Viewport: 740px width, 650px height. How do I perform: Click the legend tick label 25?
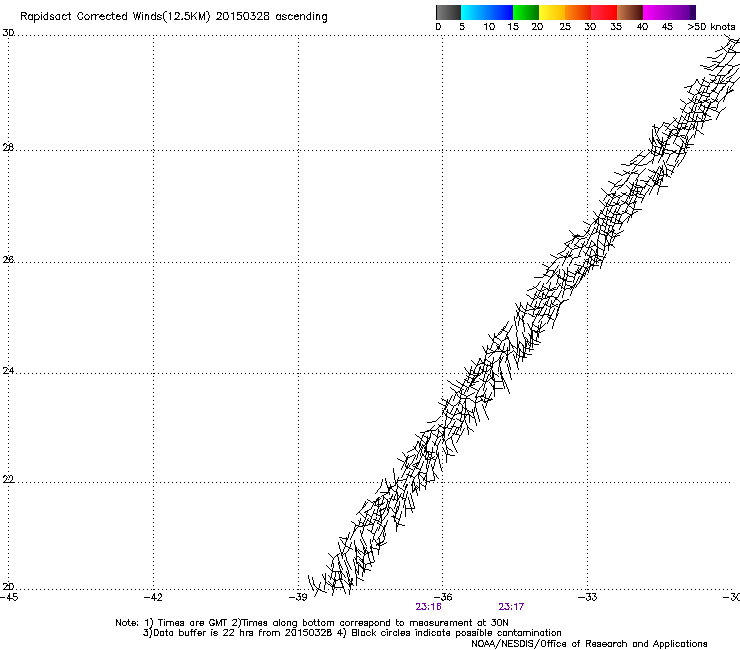click(x=565, y=27)
